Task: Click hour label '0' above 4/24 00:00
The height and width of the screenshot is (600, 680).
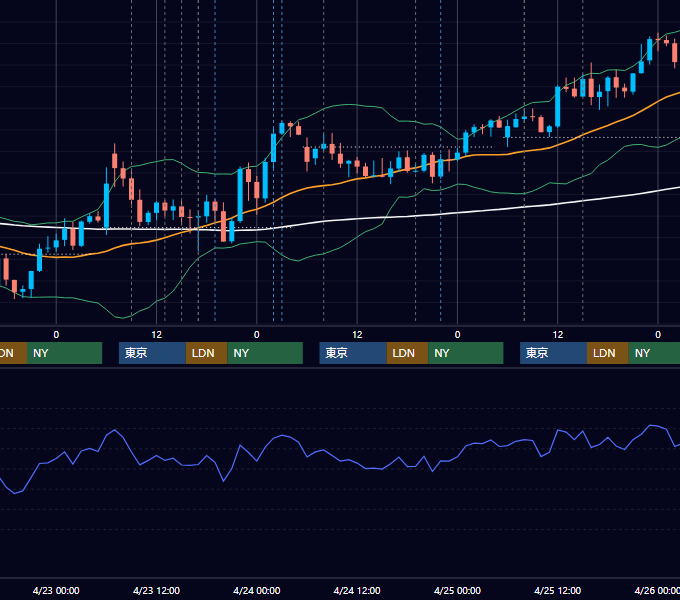Action: [x=257, y=335]
